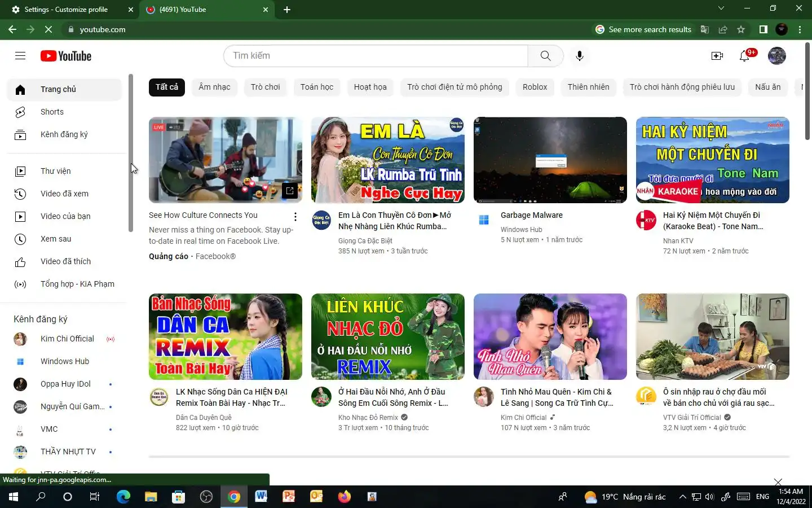812x508 pixels.
Task: Click the search magnifier button
Action: (x=545, y=55)
